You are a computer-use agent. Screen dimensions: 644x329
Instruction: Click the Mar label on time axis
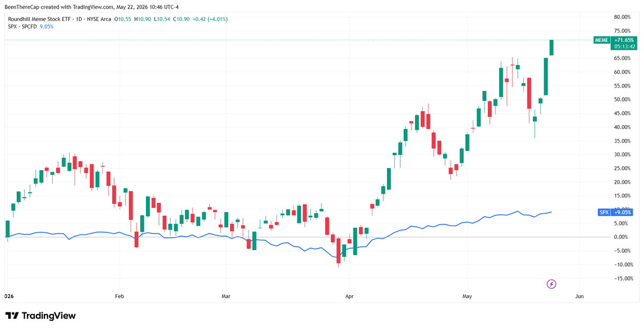(226, 296)
